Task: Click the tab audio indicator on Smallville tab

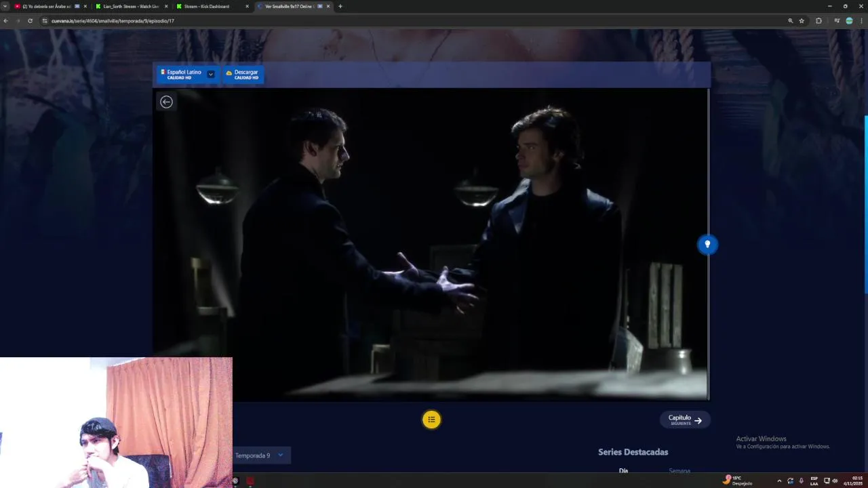Action: [320, 6]
